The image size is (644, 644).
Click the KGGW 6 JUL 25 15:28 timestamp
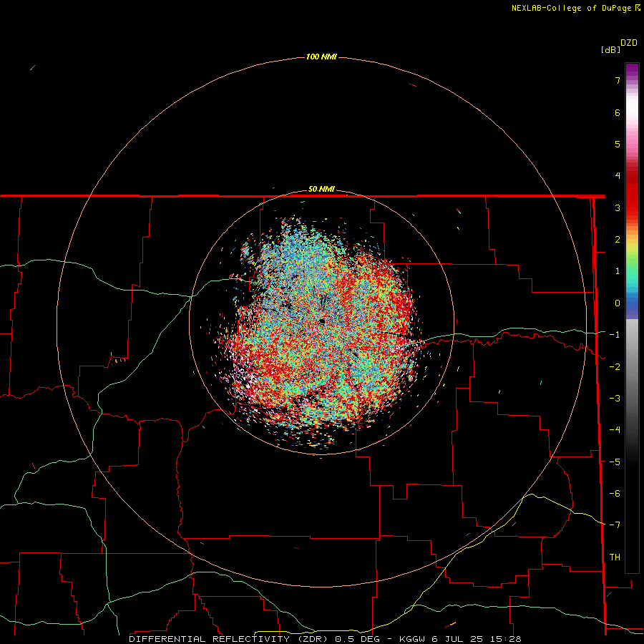pyautogui.click(x=460, y=639)
